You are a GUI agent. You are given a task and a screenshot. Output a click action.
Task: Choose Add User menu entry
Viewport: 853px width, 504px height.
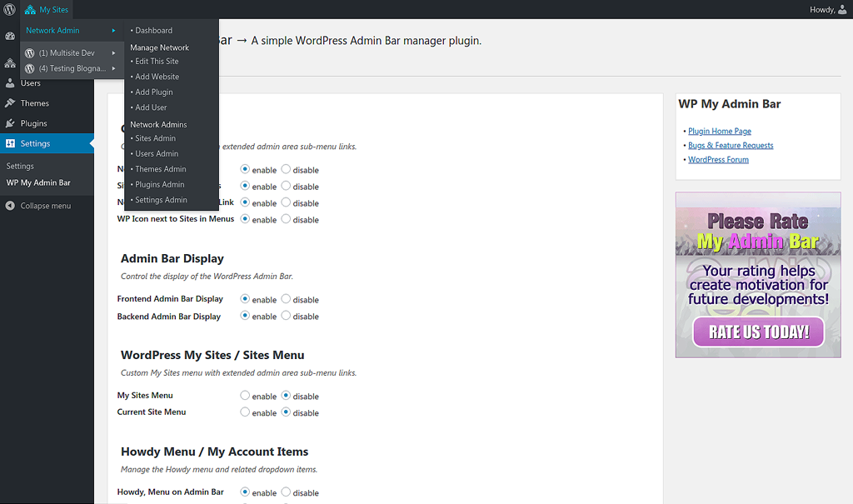(x=151, y=107)
